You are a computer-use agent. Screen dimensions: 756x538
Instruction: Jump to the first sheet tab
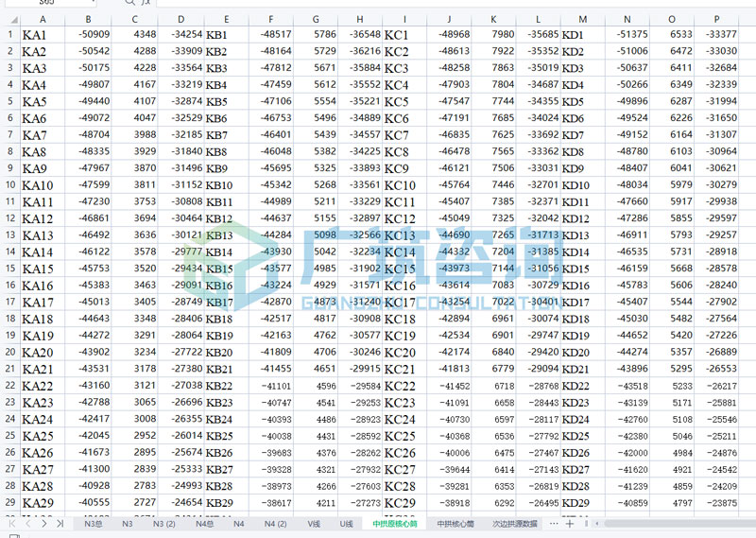12,524
